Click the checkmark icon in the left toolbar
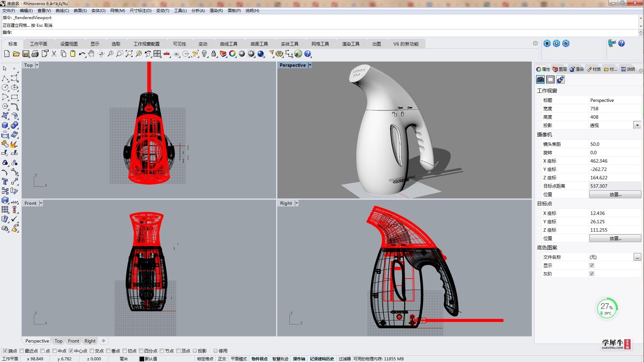 click(14, 219)
